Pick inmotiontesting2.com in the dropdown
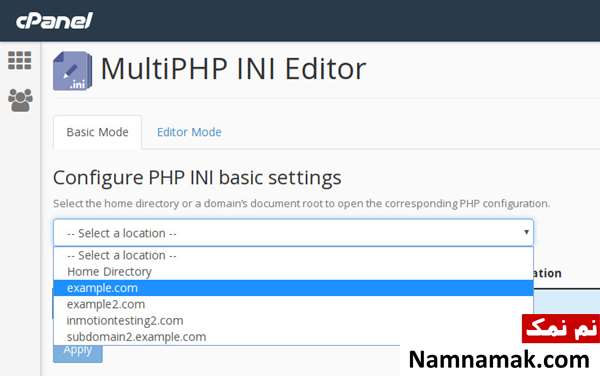 click(293, 321)
